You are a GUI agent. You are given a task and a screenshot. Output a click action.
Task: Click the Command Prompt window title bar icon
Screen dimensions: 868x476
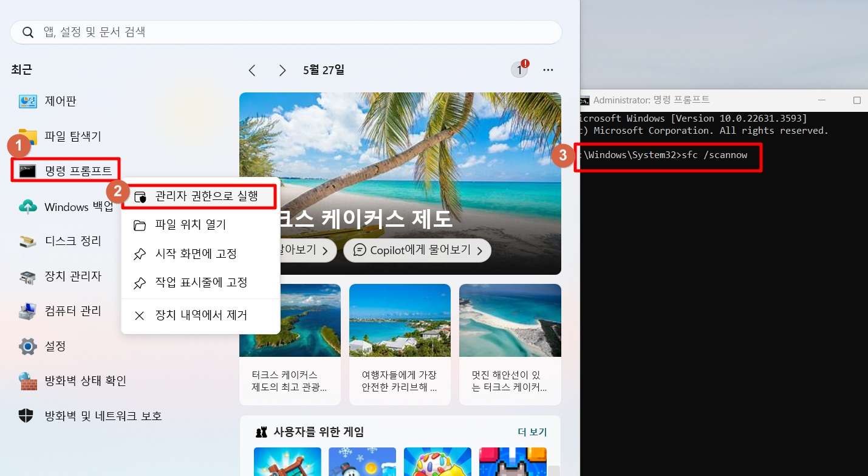point(585,100)
